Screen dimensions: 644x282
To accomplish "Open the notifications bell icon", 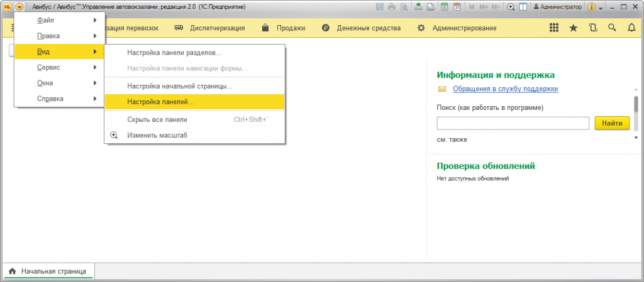I will 631,28.
